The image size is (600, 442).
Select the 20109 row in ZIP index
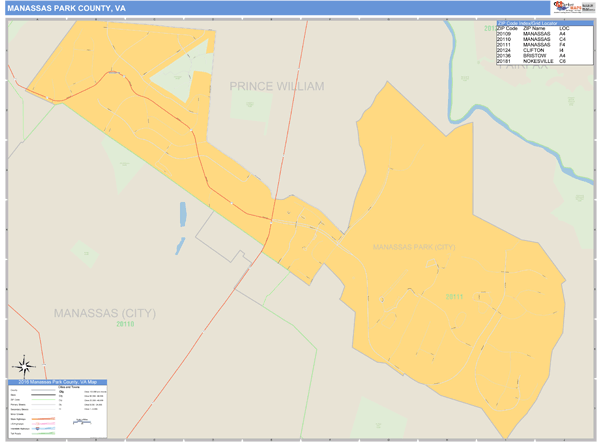(545, 34)
